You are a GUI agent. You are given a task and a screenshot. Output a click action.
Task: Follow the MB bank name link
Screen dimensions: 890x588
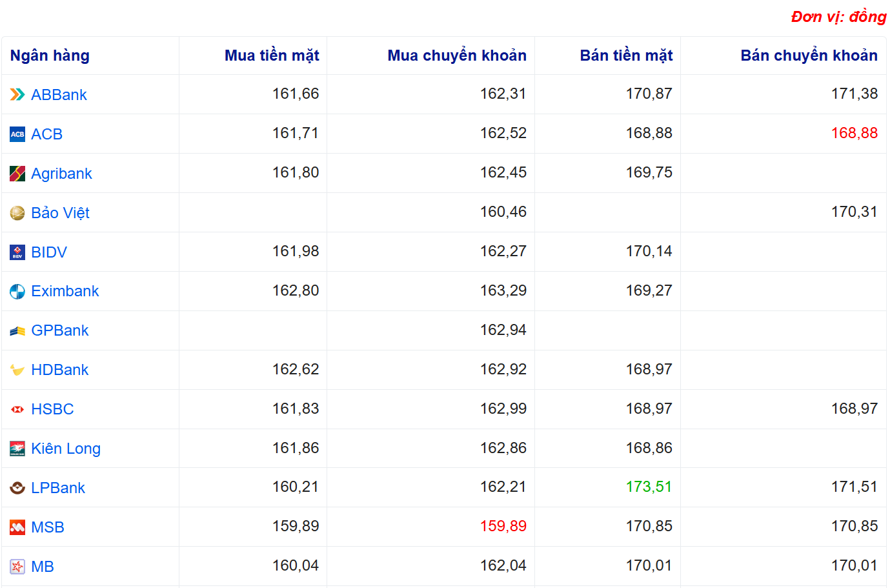click(43, 567)
